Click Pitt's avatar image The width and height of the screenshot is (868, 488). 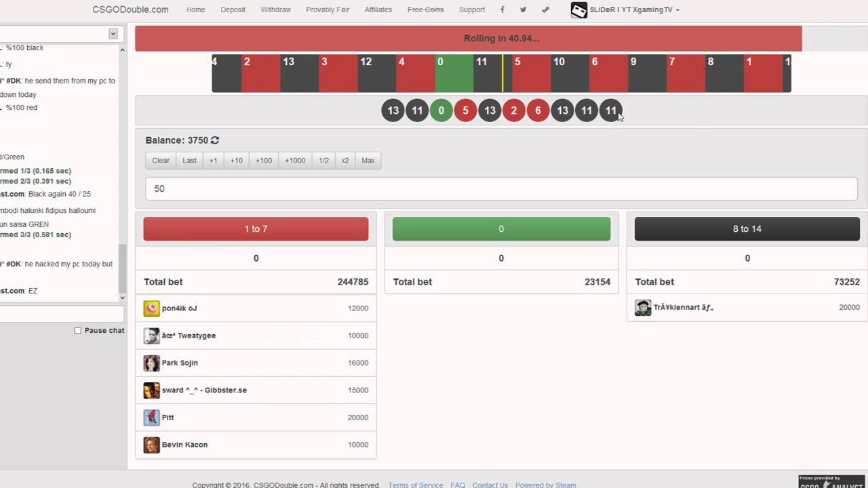coord(151,418)
